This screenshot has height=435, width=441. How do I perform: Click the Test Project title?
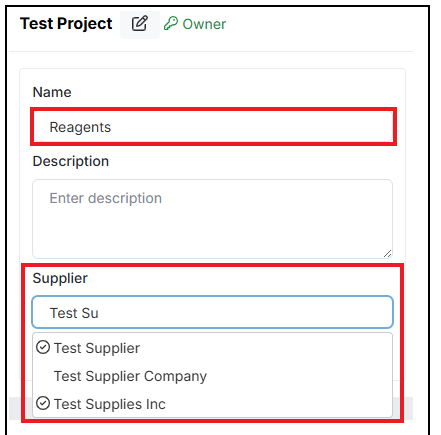pos(66,24)
